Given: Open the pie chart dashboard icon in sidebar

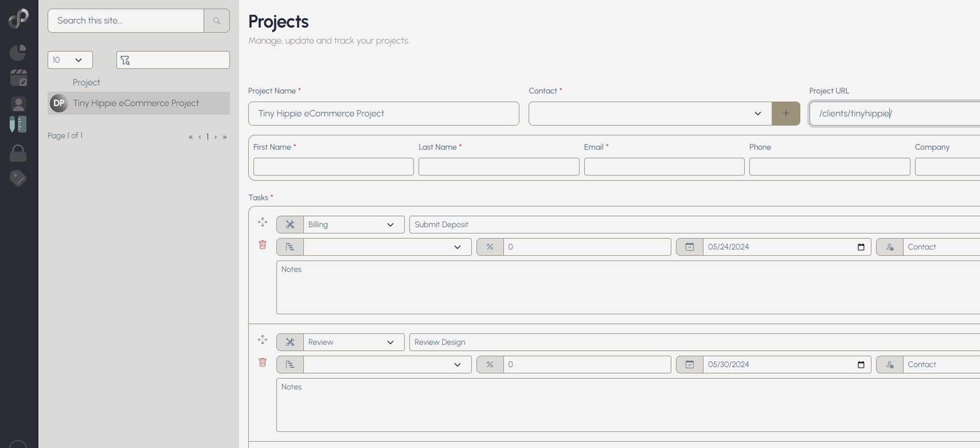Looking at the screenshot, I should point(18,53).
